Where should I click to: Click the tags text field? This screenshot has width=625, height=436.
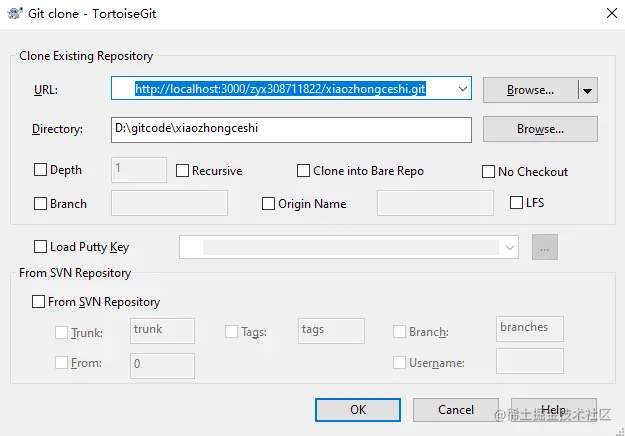coord(331,331)
